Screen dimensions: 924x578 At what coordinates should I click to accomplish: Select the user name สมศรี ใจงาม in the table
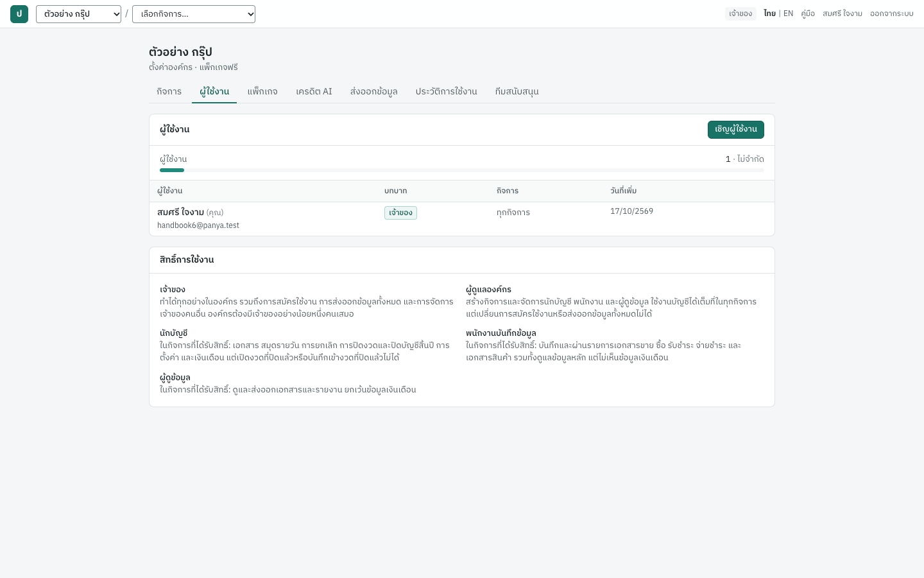click(180, 212)
